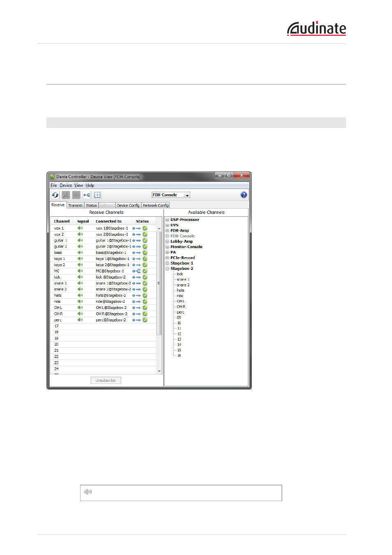The width and height of the screenshot is (392, 555).
Task: Select channel 16 under Stagebox-2
Action: pyautogui.click(x=179, y=355)
